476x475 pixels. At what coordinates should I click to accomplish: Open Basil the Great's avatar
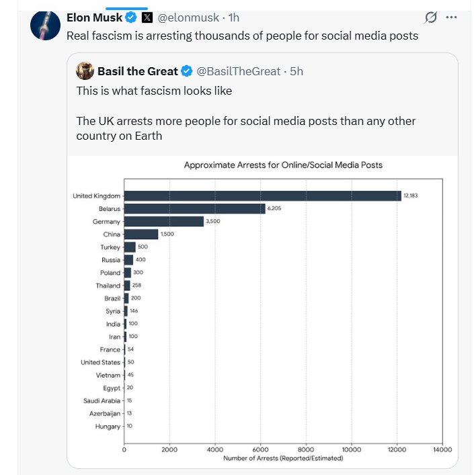tap(85, 71)
